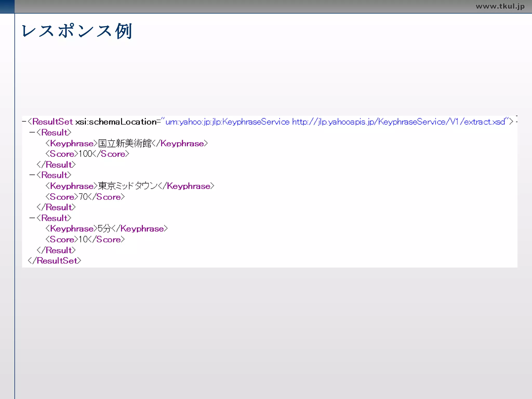Click the closing Result tag after Score 100
This screenshot has height=399, width=532.
pos(56,164)
